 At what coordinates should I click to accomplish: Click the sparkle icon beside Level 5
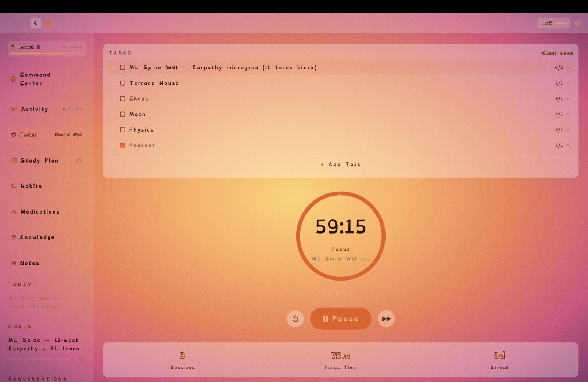coord(13,47)
